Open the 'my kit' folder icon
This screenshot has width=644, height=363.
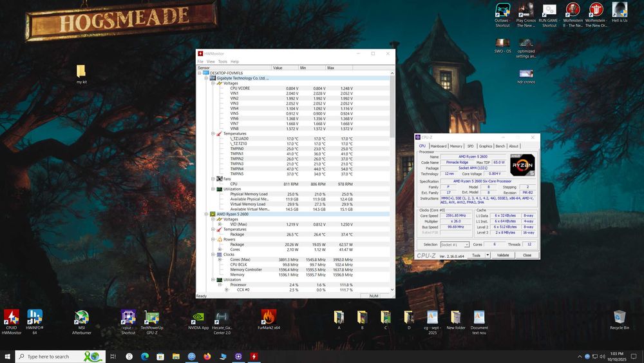point(81,71)
